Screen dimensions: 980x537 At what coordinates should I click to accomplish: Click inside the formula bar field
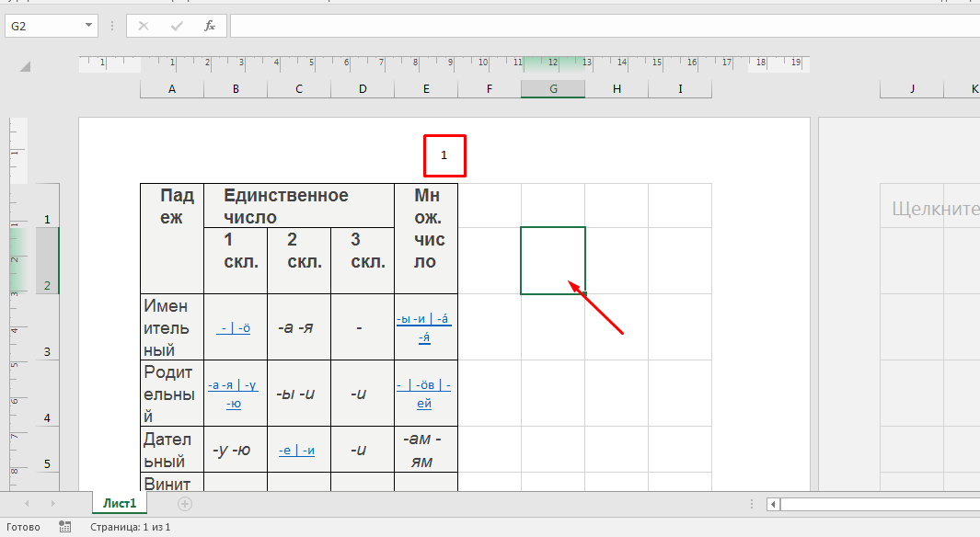tap(598, 26)
